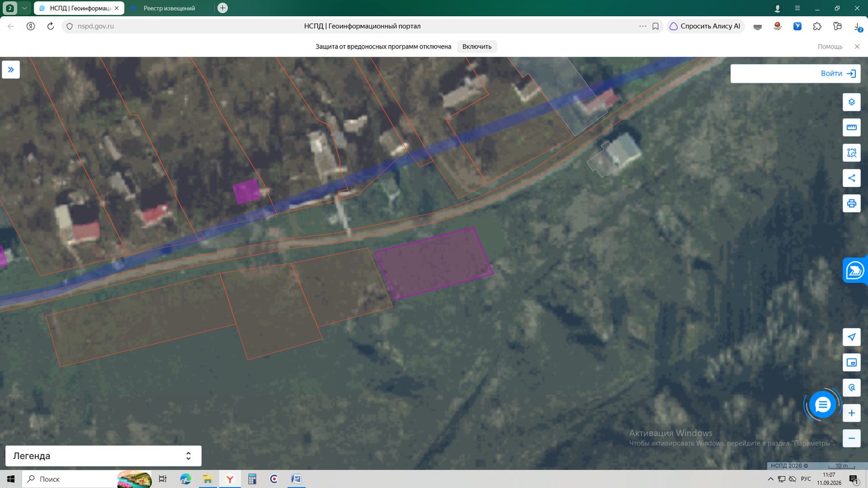Zoom out on the map
This screenshot has width=868, height=488.
[851, 438]
